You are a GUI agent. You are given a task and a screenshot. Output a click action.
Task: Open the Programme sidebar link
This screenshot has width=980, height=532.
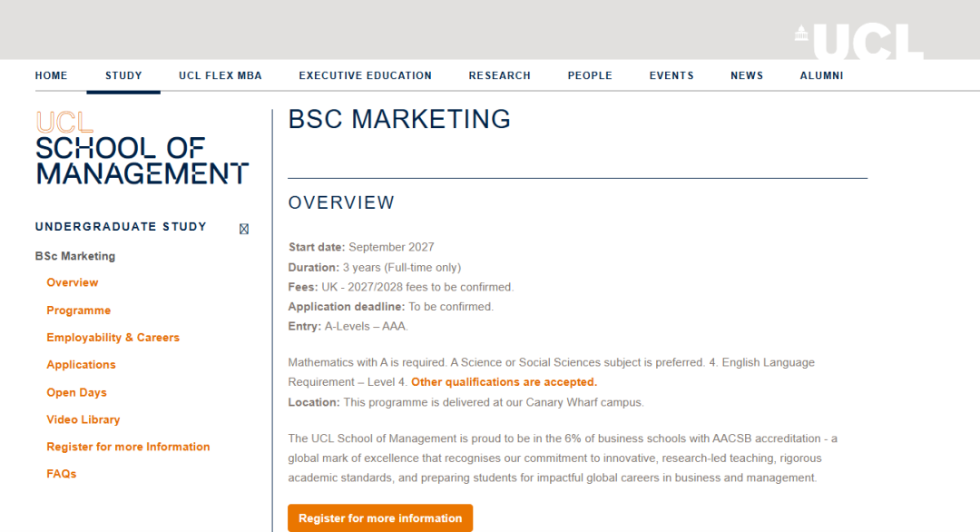tap(79, 310)
